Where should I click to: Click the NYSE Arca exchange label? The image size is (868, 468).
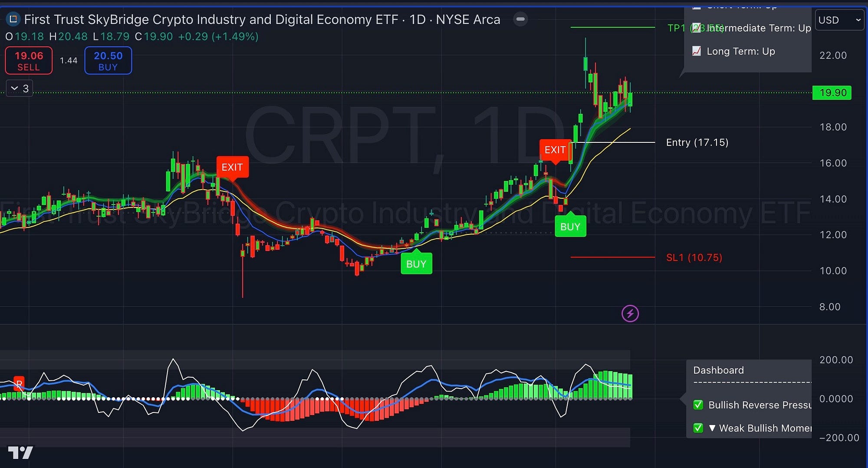(468, 20)
